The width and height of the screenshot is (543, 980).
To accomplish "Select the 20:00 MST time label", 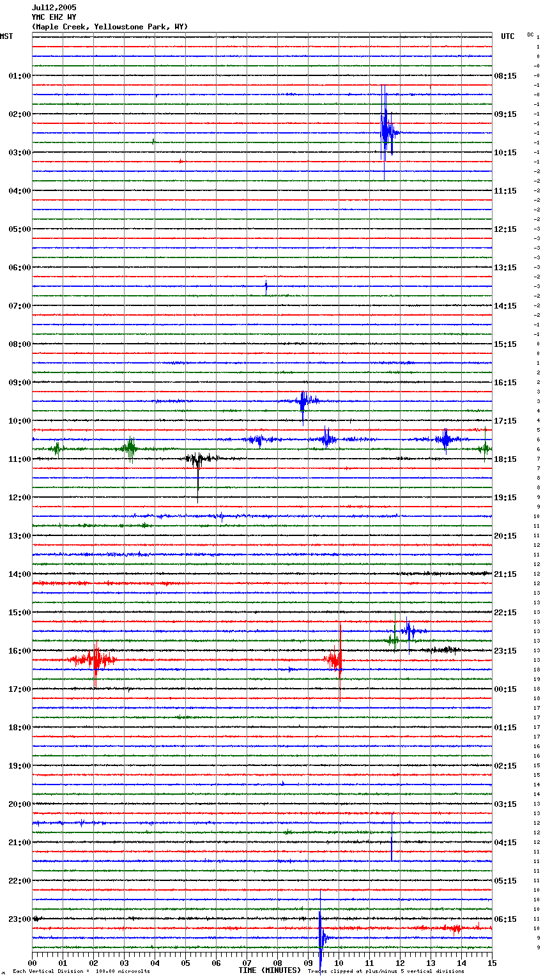I will click(19, 804).
